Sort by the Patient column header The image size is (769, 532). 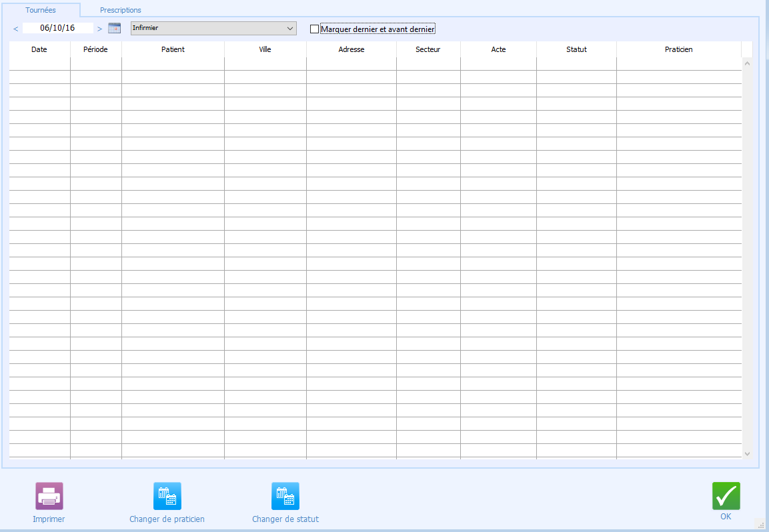pyautogui.click(x=173, y=49)
